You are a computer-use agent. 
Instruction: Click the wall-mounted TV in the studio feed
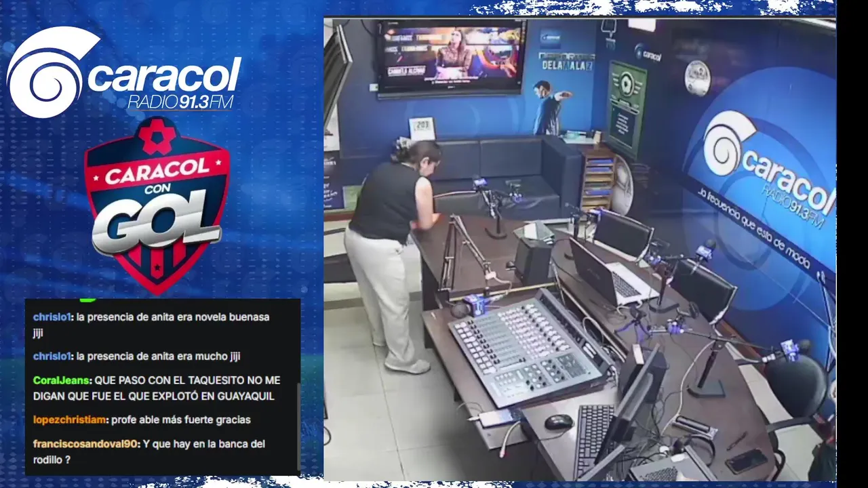click(452, 57)
